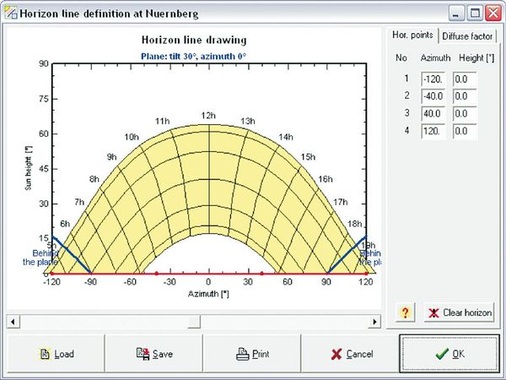506x380 pixels.
Task: Click the window title bar app icon
Action: click(x=11, y=13)
